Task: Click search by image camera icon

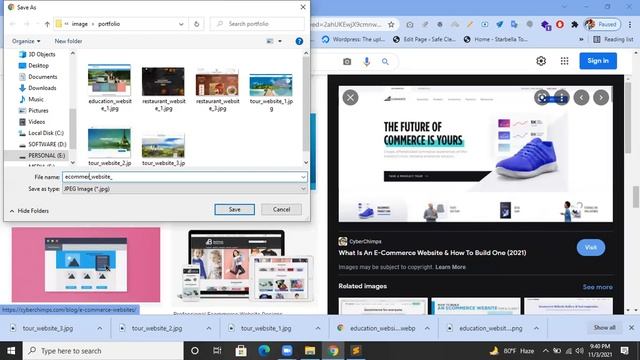Action: coord(347,62)
